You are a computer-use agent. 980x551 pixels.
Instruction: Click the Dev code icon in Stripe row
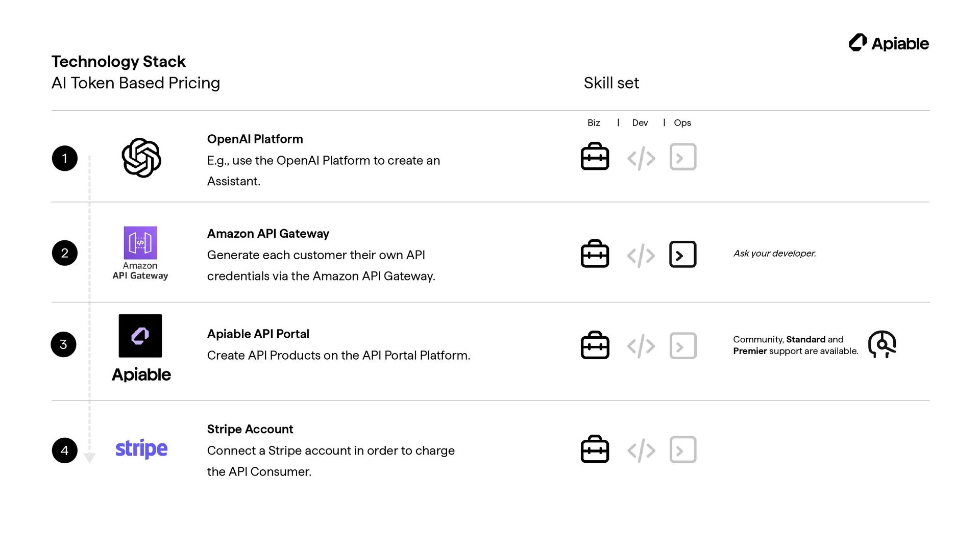click(641, 450)
